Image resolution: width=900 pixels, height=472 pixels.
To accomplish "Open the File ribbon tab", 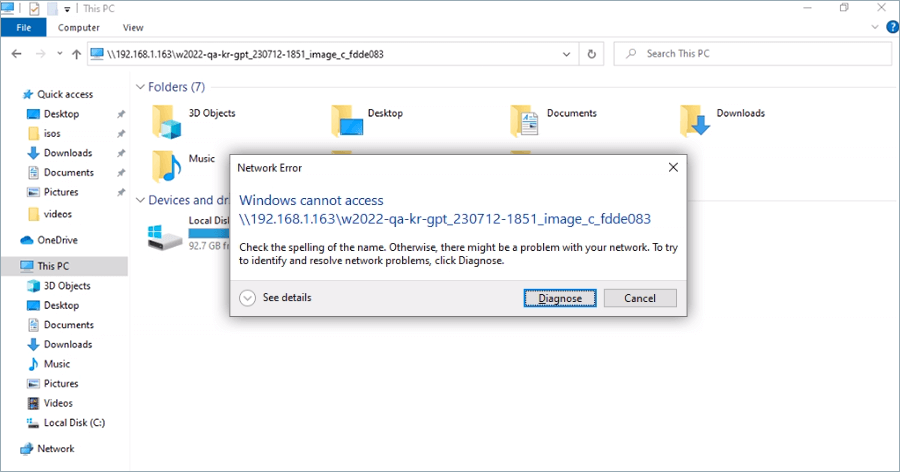I will click(x=24, y=28).
